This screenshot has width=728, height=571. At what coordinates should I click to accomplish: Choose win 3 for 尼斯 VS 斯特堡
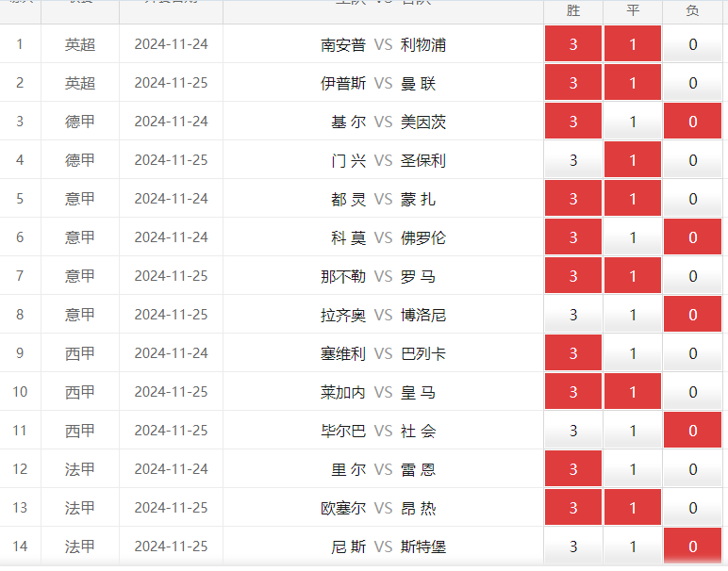573,546
